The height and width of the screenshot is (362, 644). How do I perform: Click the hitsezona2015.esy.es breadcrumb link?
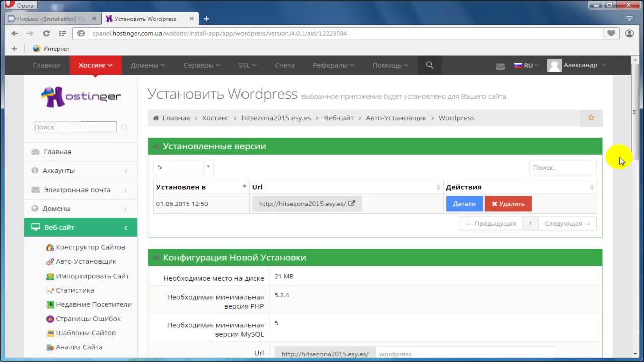pyautogui.click(x=276, y=118)
